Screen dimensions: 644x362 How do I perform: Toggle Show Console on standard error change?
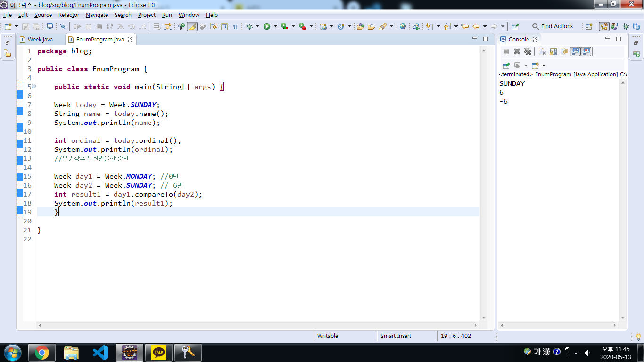[x=586, y=51]
